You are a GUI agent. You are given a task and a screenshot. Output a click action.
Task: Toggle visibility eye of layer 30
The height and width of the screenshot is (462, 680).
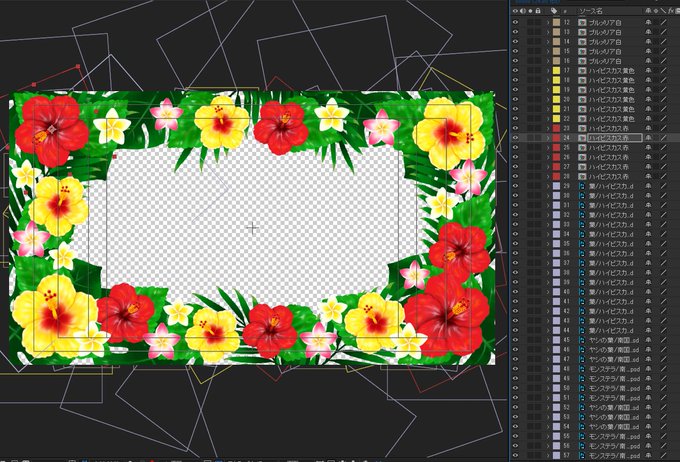tap(515, 195)
